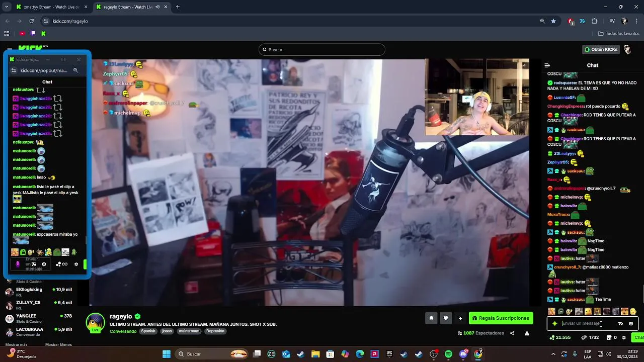Click the 21.555 channel points balance

click(x=560, y=337)
